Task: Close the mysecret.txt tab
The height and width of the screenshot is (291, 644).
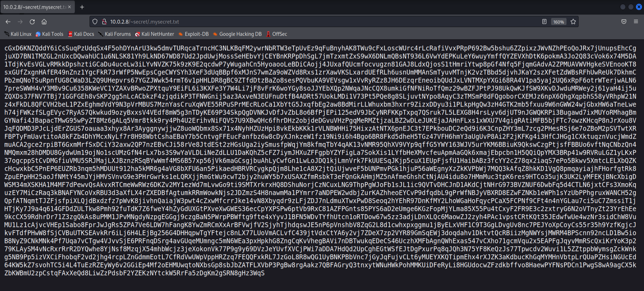Action: coord(69,7)
